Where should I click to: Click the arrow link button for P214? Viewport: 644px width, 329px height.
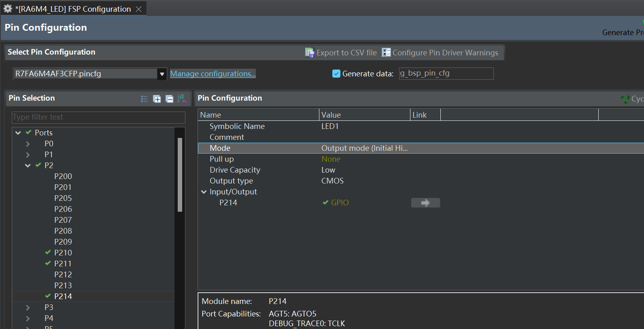coord(425,202)
